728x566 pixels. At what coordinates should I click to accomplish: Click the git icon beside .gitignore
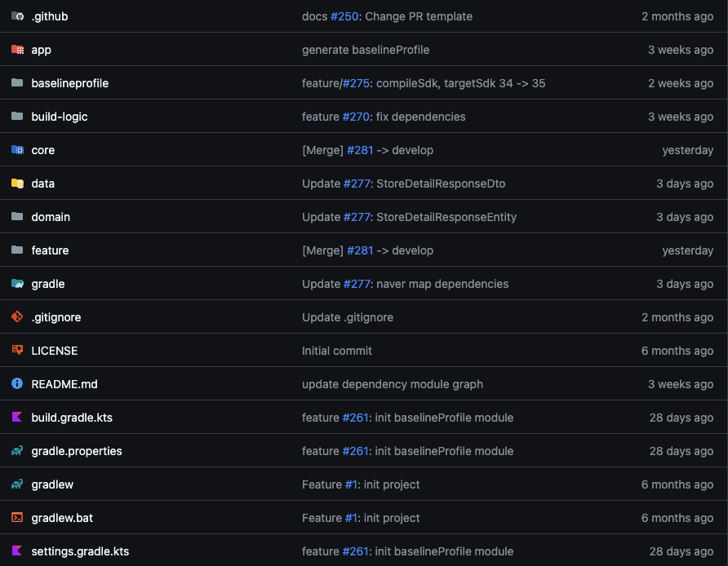(x=17, y=317)
